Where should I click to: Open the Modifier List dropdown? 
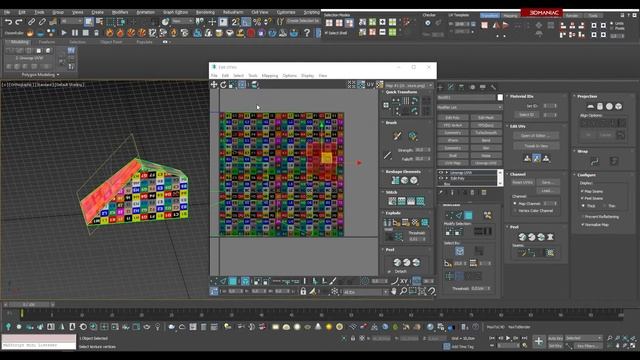[x=469, y=107]
